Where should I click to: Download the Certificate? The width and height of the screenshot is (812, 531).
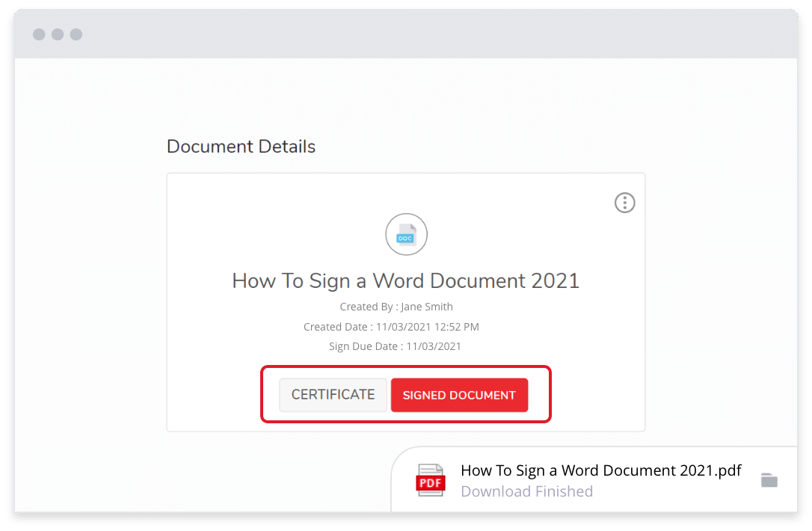(x=333, y=395)
